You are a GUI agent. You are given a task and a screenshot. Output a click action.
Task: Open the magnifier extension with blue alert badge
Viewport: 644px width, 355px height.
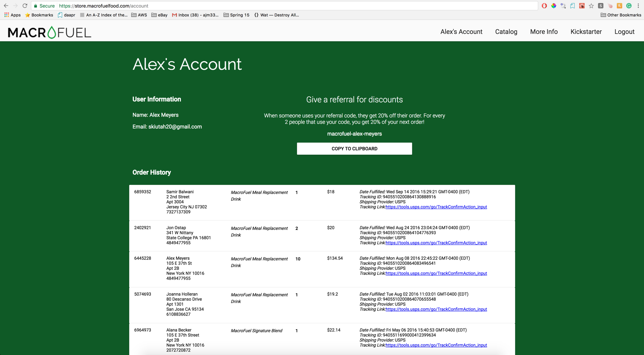pyautogui.click(x=563, y=6)
